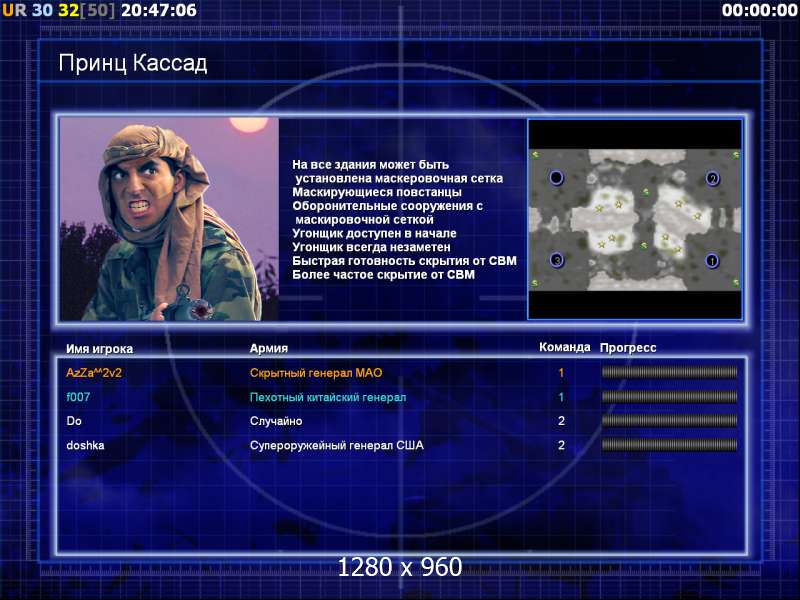Click the 'Принц Кассад' title
This screenshot has height=600, width=800.
pyautogui.click(x=133, y=64)
